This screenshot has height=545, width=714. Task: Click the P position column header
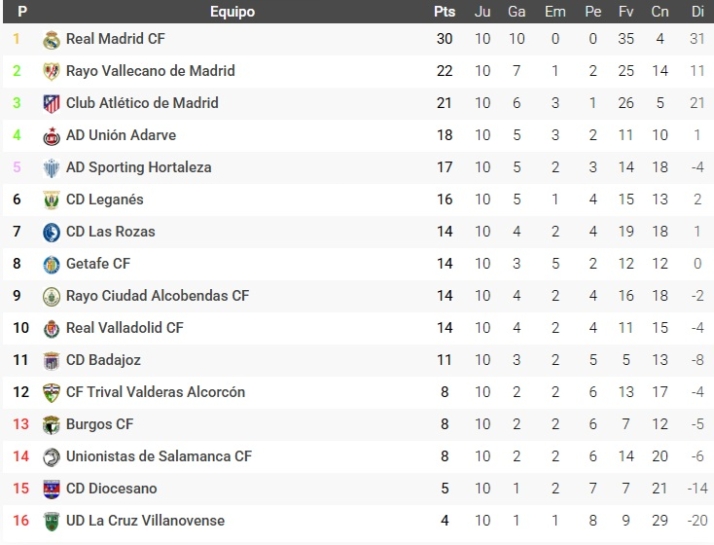(22, 12)
